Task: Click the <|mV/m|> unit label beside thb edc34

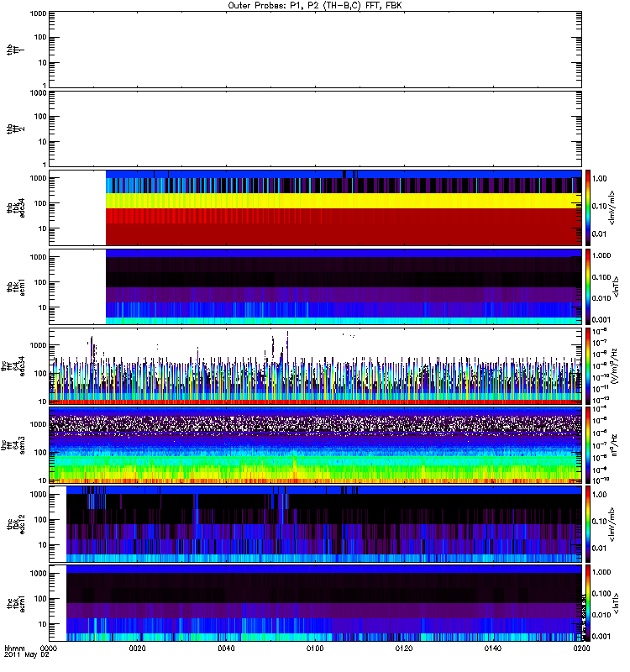Action: point(612,207)
